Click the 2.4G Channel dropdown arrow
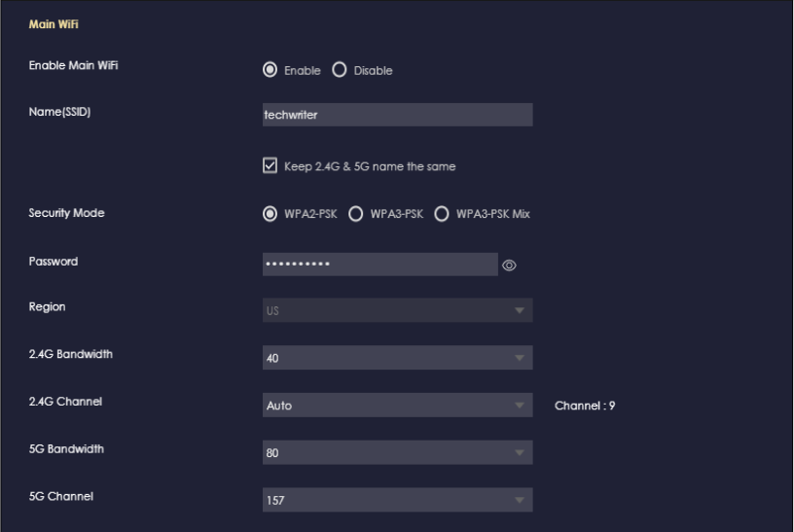The image size is (794, 532). tap(520, 406)
